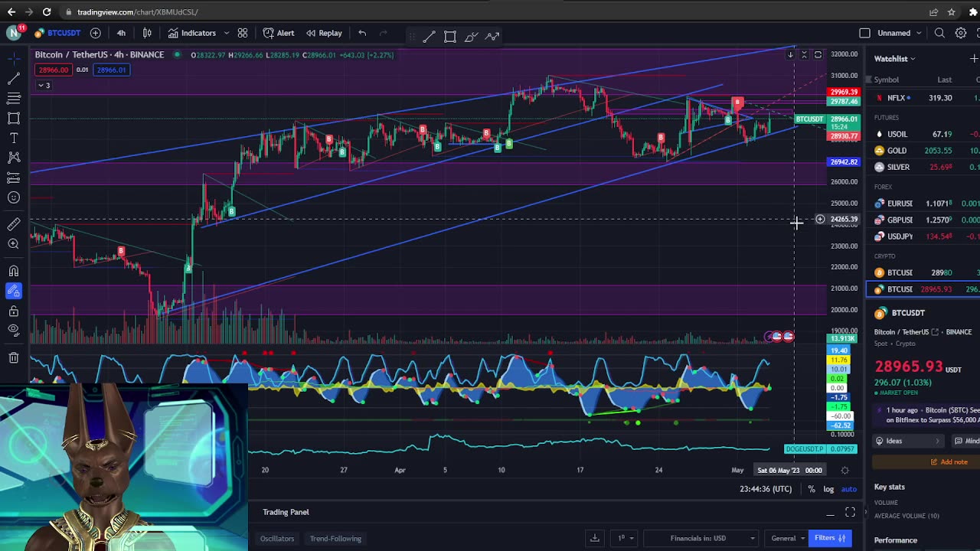Toggle Stay in Drawing Mode
This screenshot has height=551, width=980.
pyautogui.click(x=14, y=291)
